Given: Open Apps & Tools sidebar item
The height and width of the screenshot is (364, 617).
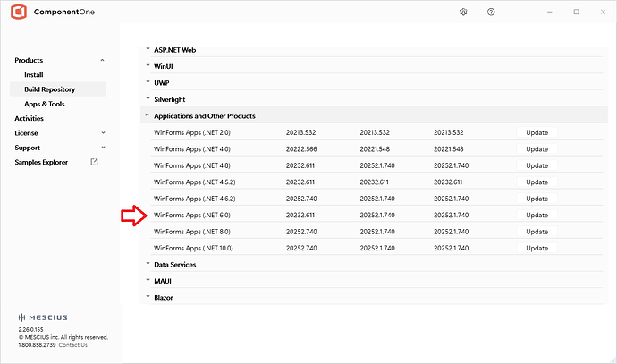Looking at the screenshot, I should coord(44,104).
